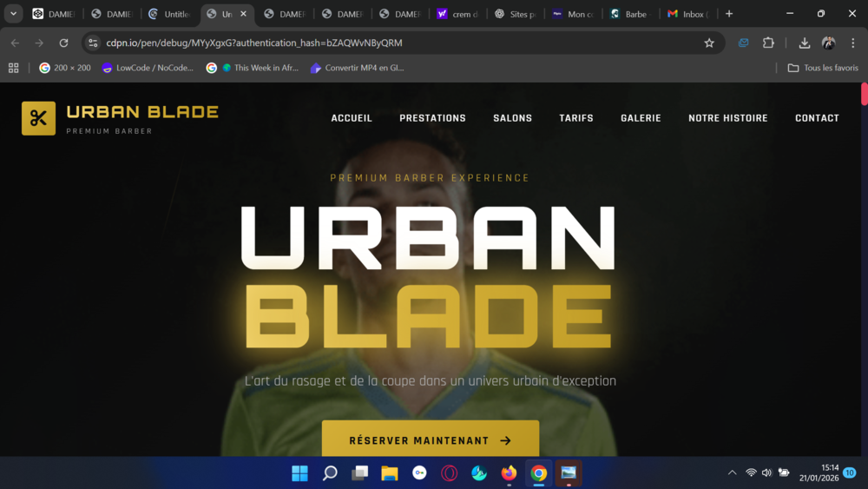Show hidden system tray icons chevron
The image size is (868, 489).
click(x=732, y=473)
